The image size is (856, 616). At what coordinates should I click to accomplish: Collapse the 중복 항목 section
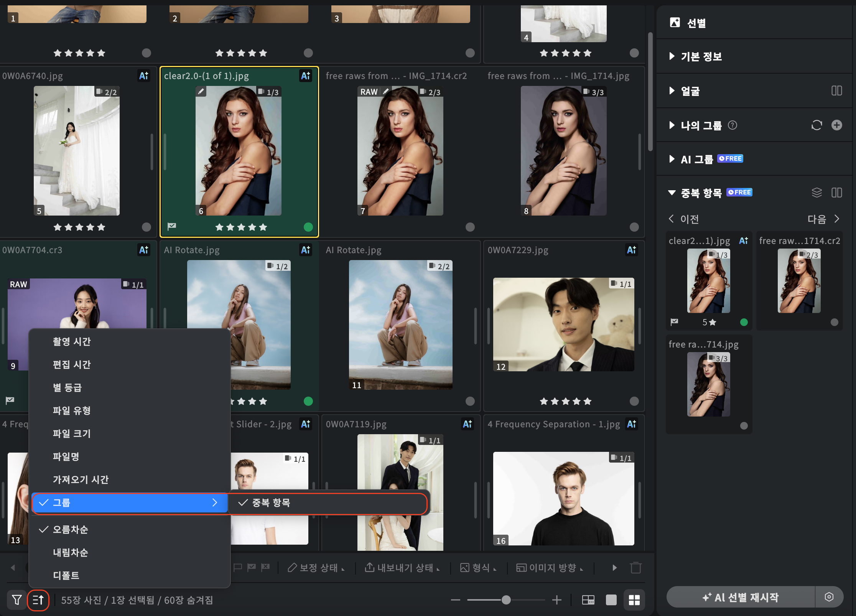tap(672, 193)
